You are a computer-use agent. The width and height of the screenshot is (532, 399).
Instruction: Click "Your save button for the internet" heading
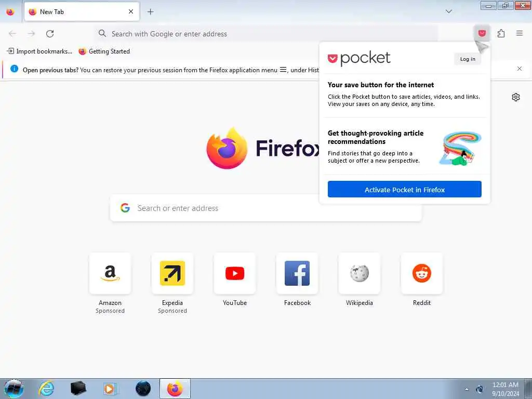tap(381, 85)
